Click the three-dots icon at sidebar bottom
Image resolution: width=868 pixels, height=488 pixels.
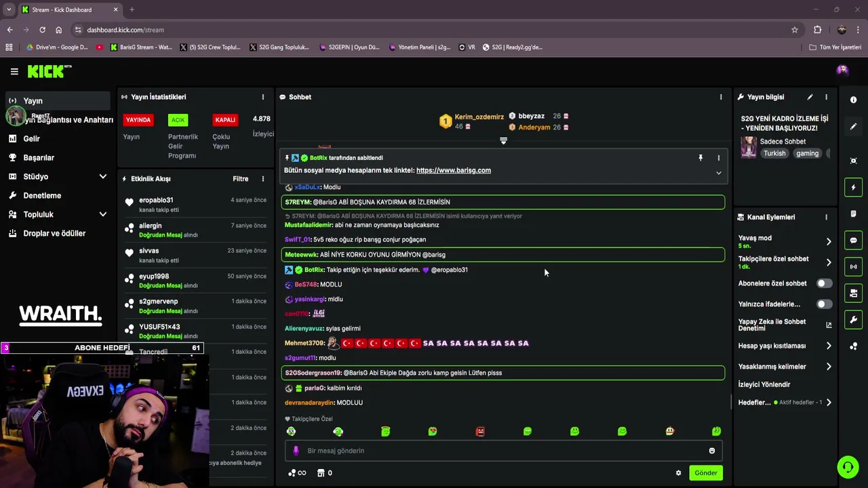pyautogui.click(x=853, y=346)
